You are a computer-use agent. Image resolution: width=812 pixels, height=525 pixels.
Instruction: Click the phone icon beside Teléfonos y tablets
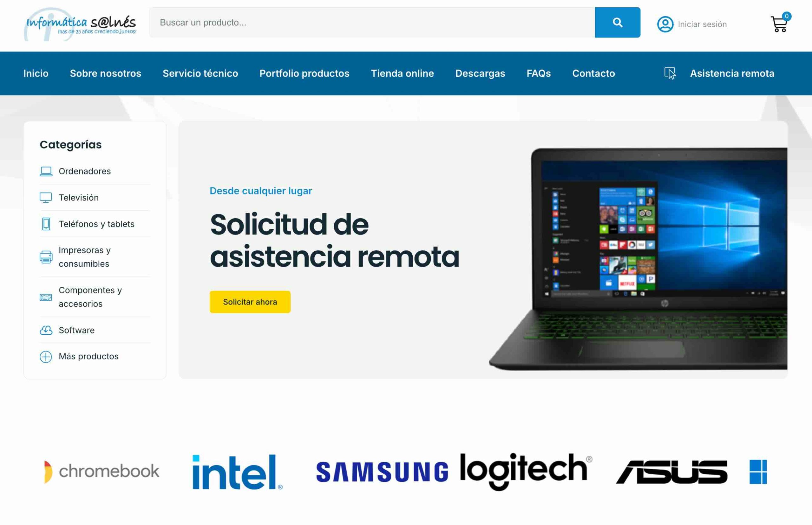pos(46,224)
